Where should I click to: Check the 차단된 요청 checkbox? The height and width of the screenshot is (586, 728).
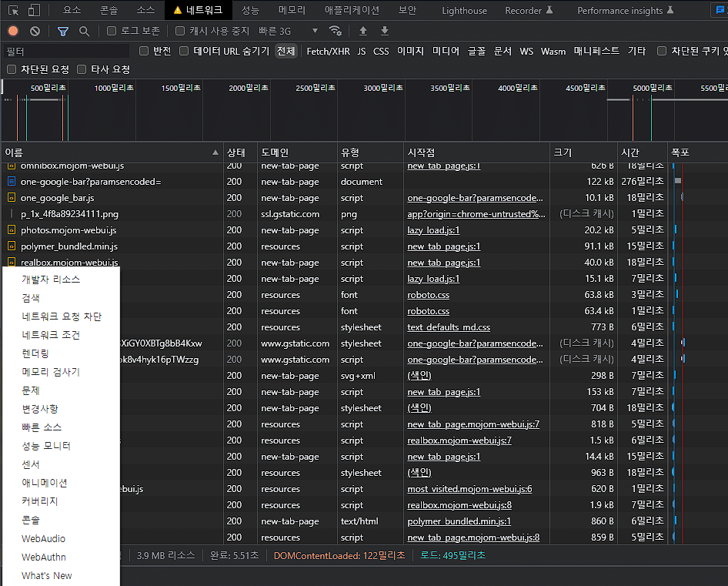click(x=12, y=70)
